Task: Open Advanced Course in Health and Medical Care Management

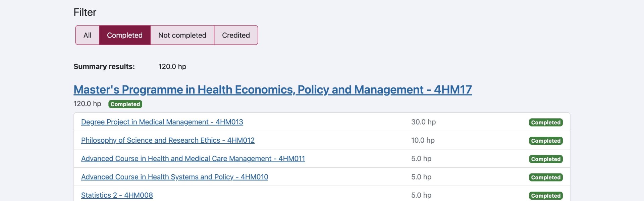Action: coord(193,159)
